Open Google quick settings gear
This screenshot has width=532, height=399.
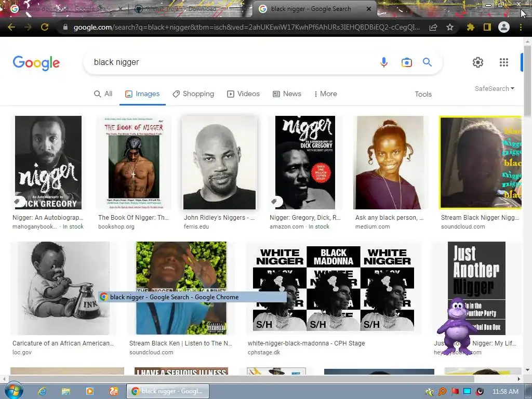pyautogui.click(x=478, y=62)
